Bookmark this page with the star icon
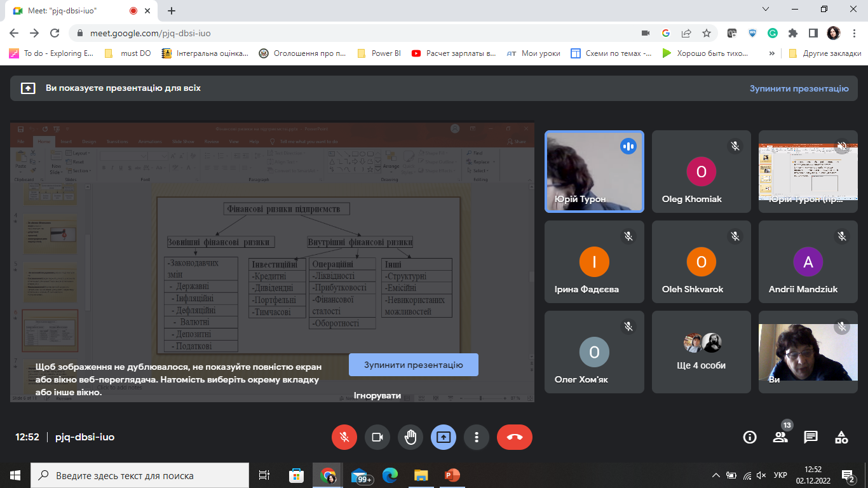Viewport: 868px width, 488px height. (x=707, y=33)
